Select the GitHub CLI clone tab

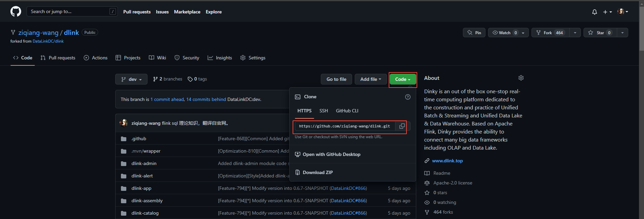pos(347,111)
